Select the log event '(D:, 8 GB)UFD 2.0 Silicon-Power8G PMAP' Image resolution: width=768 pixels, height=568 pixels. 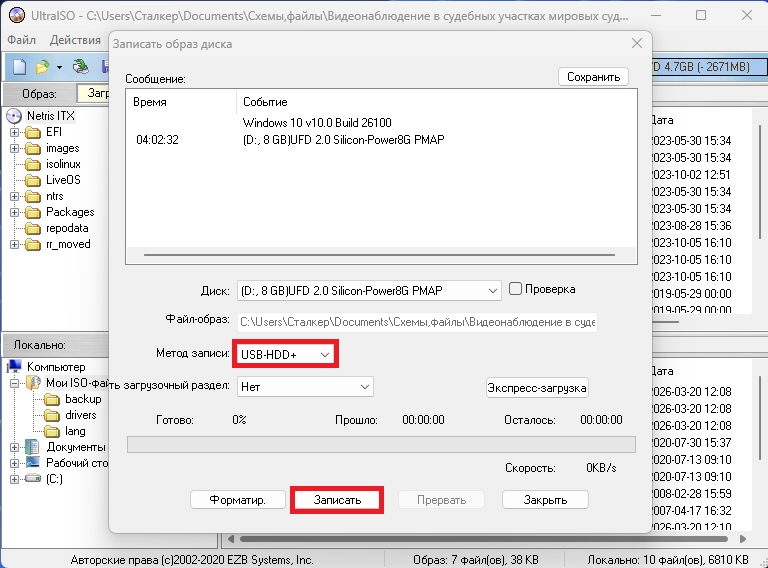[343, 140]
